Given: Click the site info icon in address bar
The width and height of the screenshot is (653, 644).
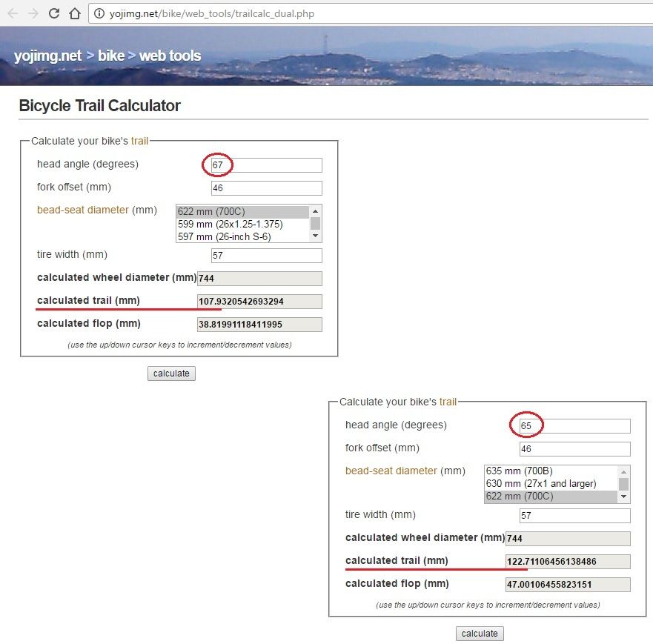Looking at the screenshot, I should pos(98,14).
